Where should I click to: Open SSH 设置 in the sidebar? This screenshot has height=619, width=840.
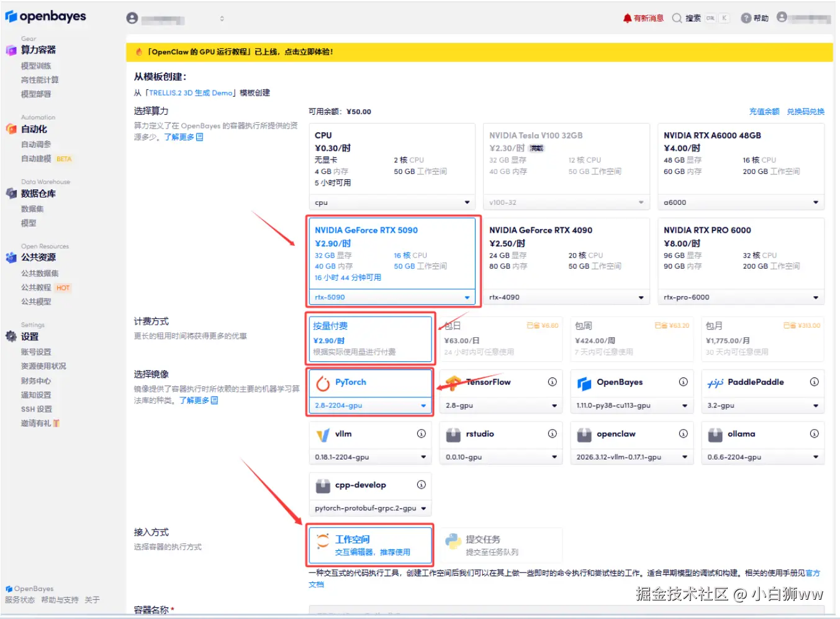pos(37,409)
